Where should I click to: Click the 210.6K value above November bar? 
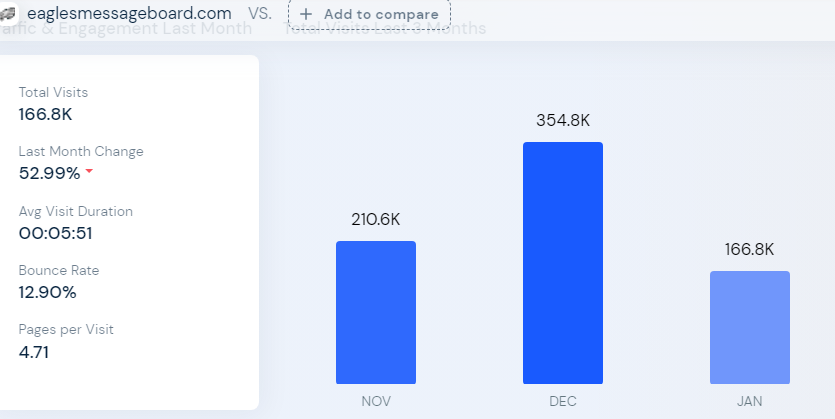click(x=376, y=219)
